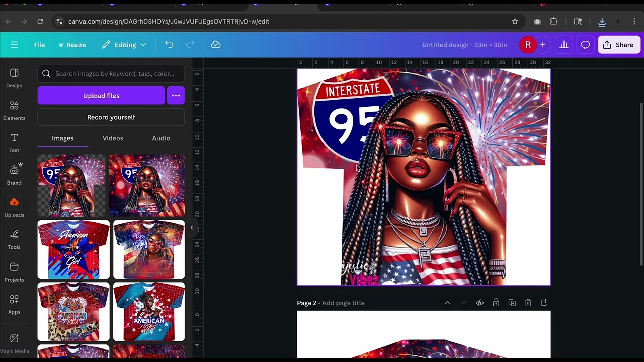Select the American Girl blue shirt thumbnail
The width and height of the screenshot is (644, 362).
73,249
